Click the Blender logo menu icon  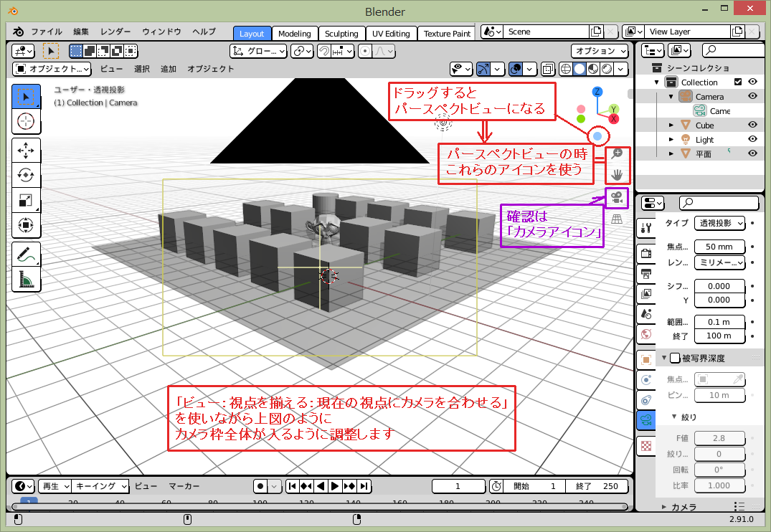coord(18,32)
